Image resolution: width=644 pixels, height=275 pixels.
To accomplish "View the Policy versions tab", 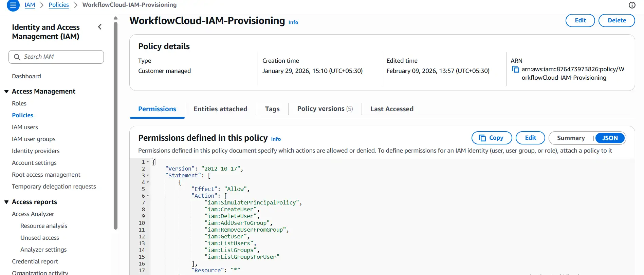I will (325, 109).
